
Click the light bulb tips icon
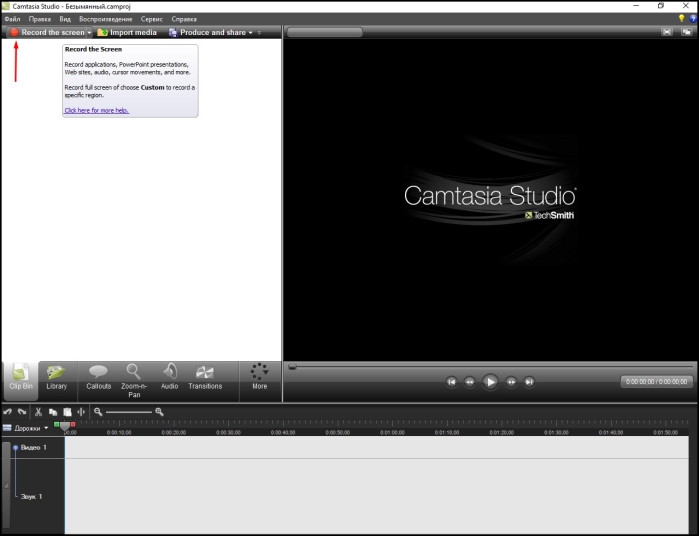(x=681, y=18)
